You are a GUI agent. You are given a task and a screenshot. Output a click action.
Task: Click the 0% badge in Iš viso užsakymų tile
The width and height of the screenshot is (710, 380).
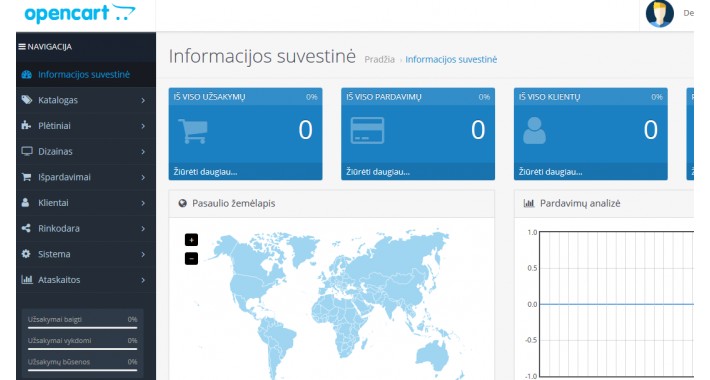point(312,97)
